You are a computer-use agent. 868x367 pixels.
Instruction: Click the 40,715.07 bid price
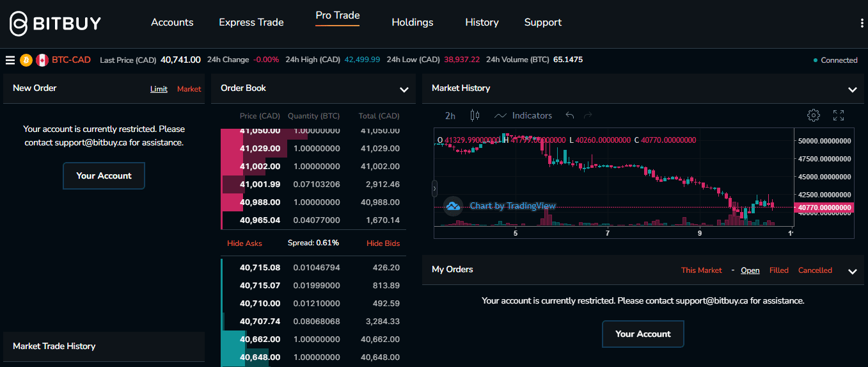[x=260, y=285]
